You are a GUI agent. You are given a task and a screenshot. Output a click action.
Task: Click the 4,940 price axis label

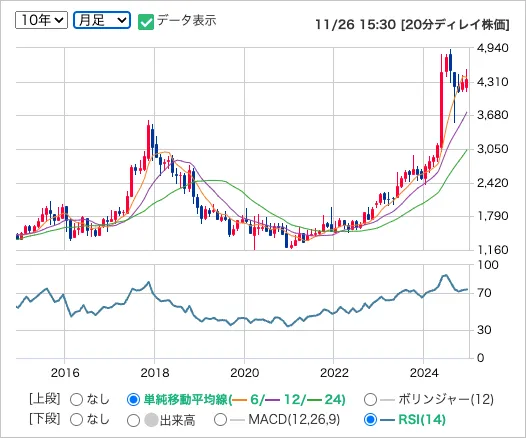[493, 48]
